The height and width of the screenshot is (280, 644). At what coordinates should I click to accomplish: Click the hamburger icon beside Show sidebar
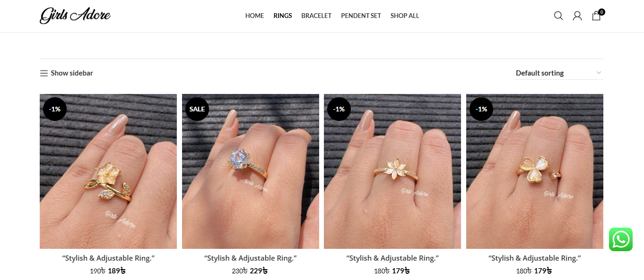point(44,73)
